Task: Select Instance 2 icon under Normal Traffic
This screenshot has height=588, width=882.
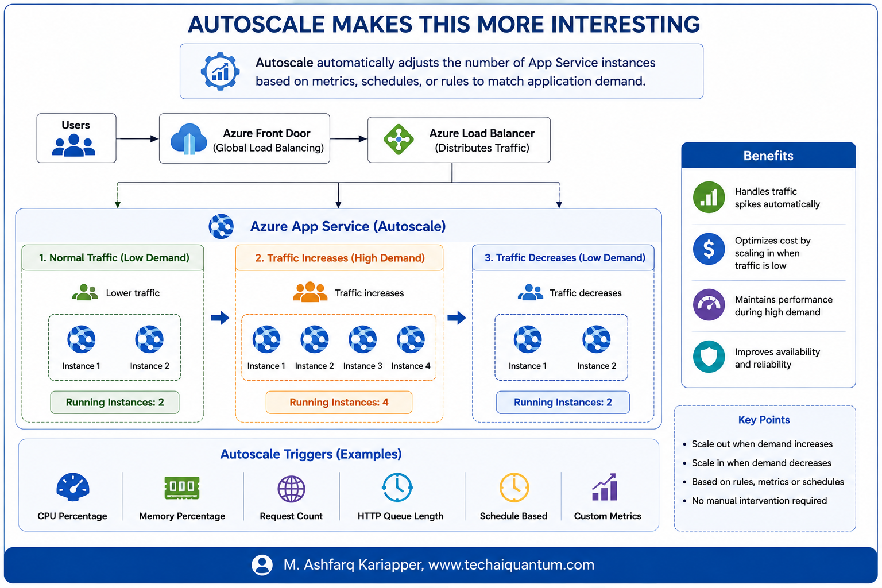Action: click(x=149, y=339)
